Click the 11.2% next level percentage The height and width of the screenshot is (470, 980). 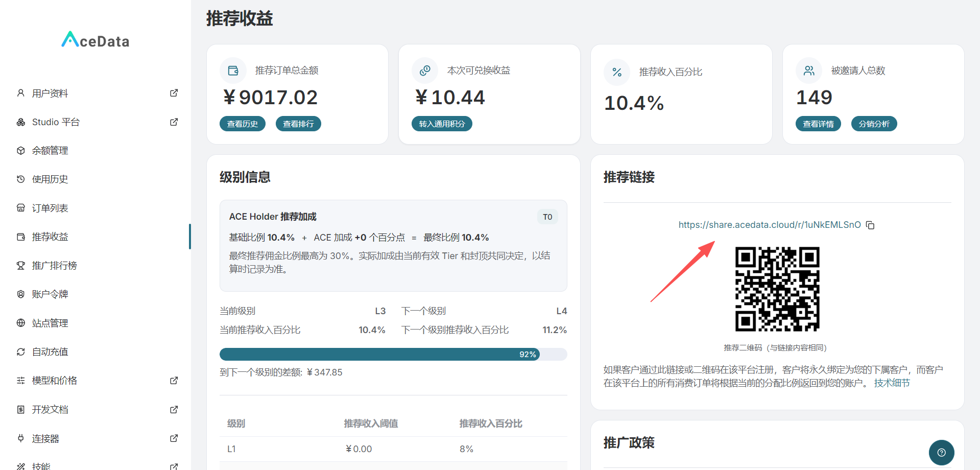tap(555, 330)
